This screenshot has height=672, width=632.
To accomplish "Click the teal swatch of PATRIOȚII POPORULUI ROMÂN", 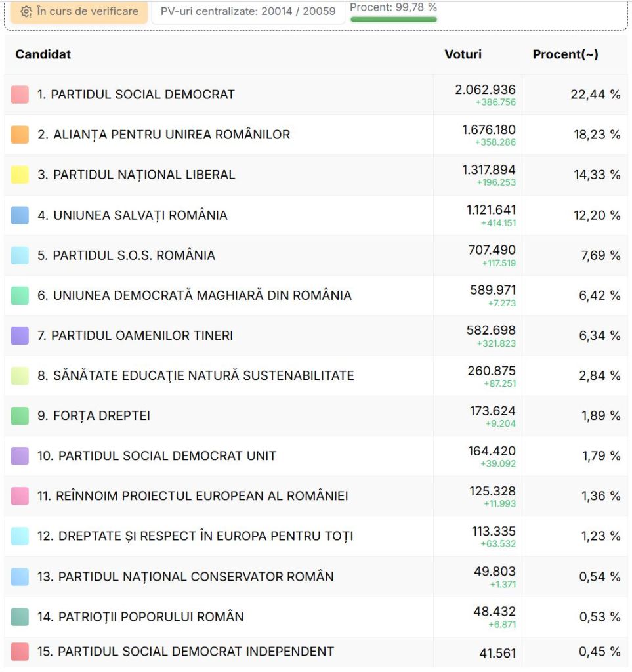I will coord(19,616).
